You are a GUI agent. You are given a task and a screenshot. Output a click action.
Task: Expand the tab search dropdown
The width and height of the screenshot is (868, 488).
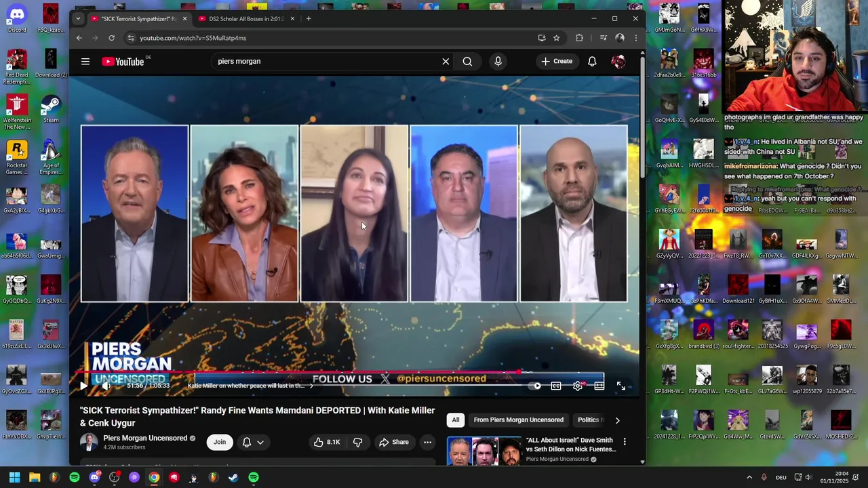(x=78, y=19)
